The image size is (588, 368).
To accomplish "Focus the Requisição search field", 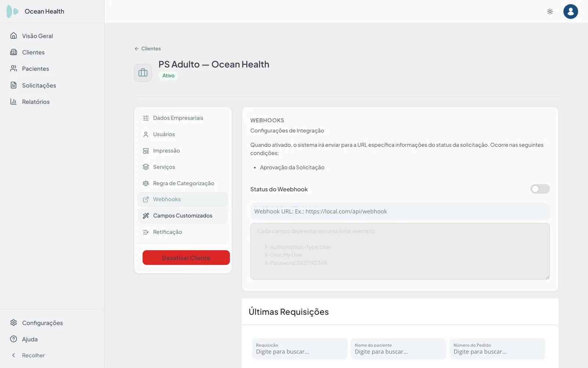I will (300, 348).
